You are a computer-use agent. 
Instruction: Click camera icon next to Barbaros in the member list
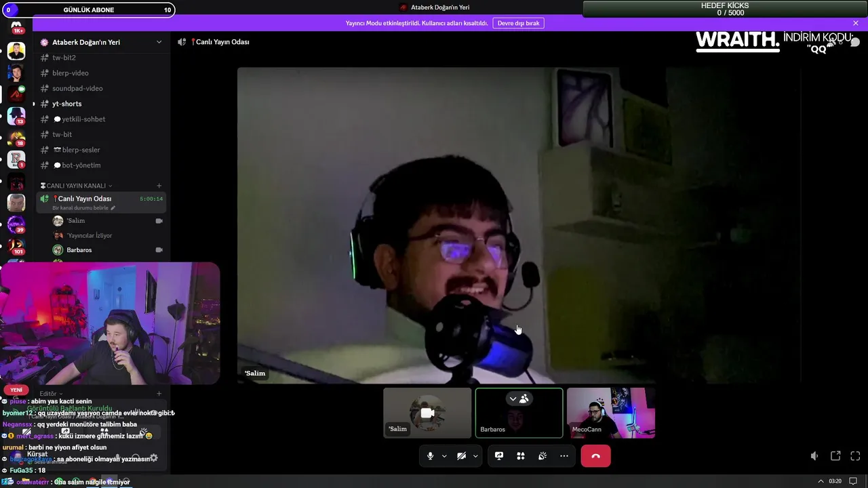(159, 250)
